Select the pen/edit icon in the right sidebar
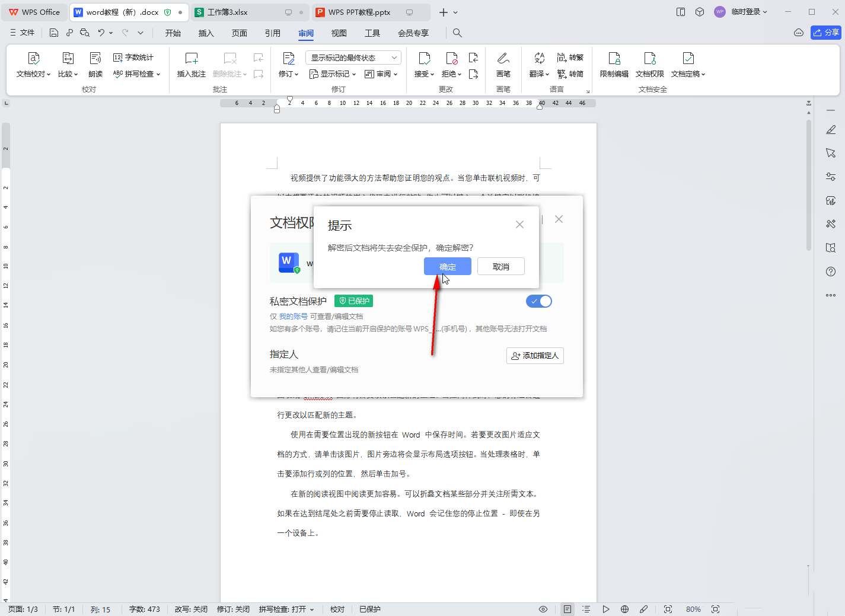845x616 pixels. tap(831, 129)
